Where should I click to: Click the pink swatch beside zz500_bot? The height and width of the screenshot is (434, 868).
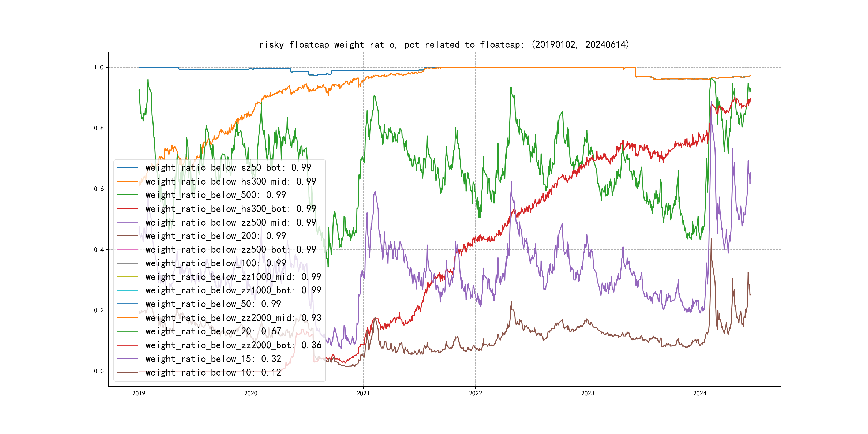pyautogui.click(x=127, y=250)
